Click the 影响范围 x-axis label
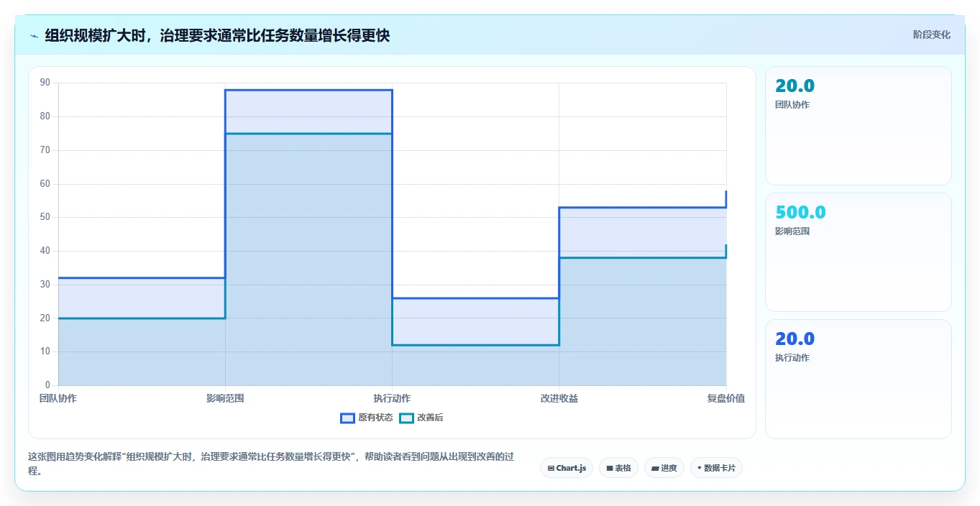Viewport: 980px width, 506px height. 225,398
